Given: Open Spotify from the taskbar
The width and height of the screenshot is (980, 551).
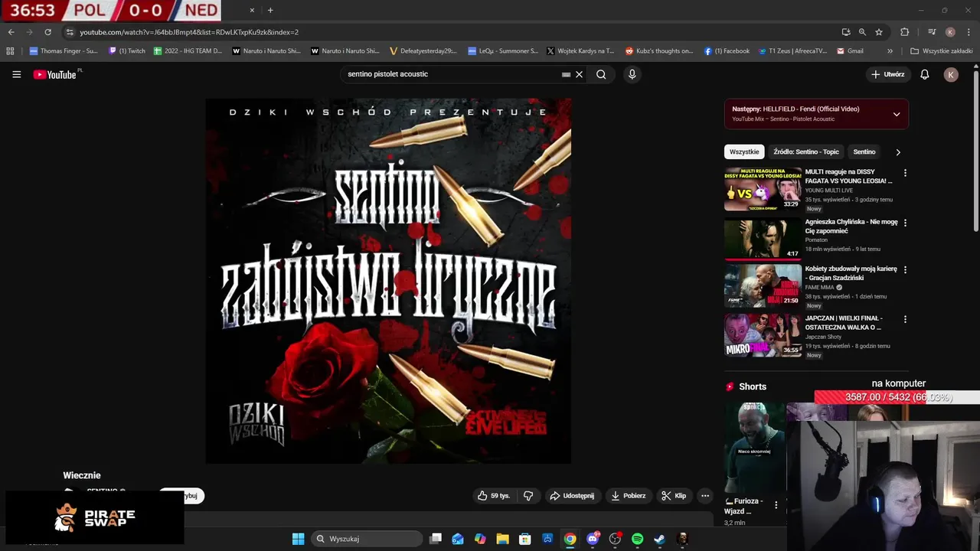Looking at the screenshot, I should tap(637, 539).
